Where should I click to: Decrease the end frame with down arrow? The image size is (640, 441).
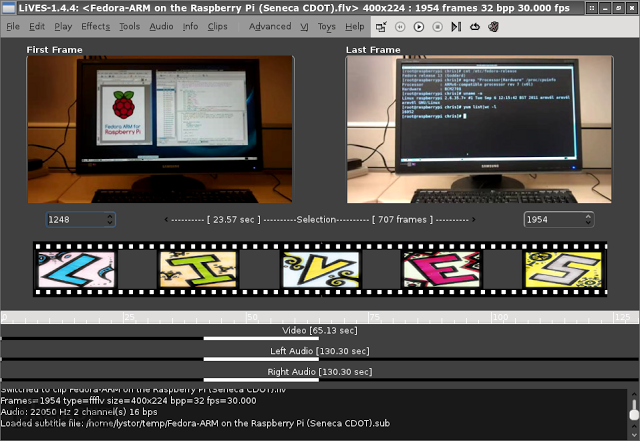click(588, 223)
